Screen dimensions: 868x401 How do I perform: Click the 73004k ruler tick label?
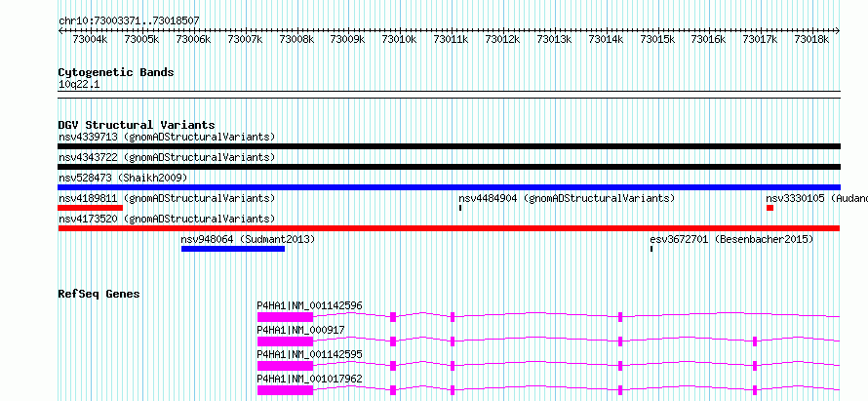click(90, 39)
